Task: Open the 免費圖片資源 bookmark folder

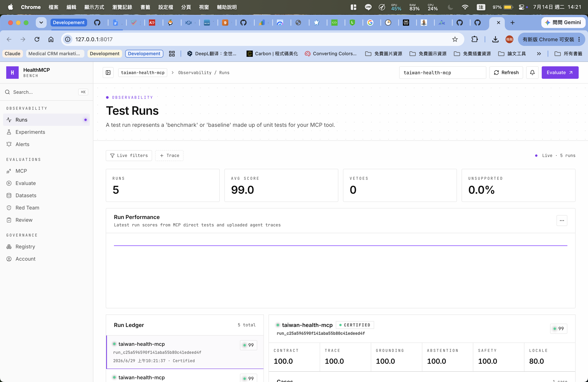Action: pos(384,54)
